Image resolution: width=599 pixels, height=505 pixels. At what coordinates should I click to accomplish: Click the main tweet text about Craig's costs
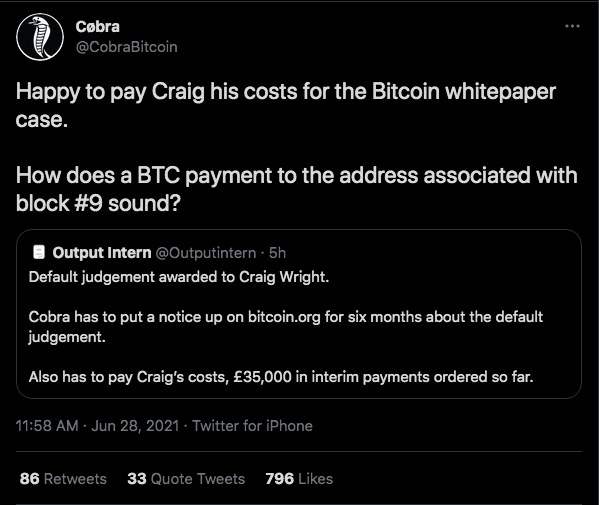pos(286,105)
